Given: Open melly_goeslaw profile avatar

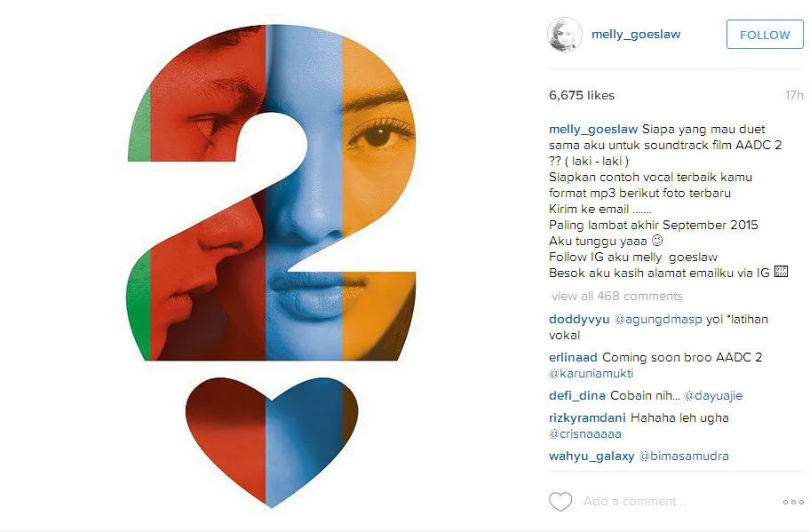Looking at the screenshot, I should 565,35.
